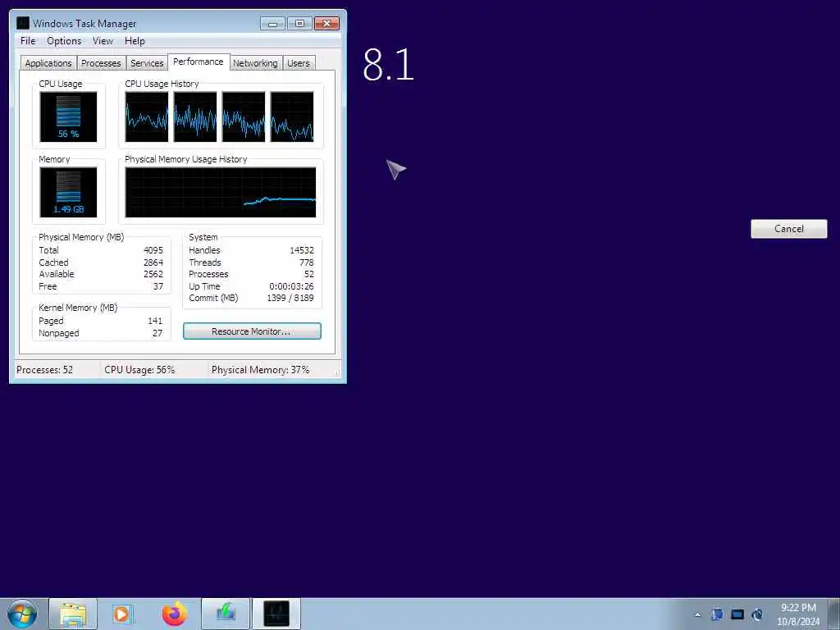The image size is (840, 630).
Task: Switch to the Services tab
Action: pos(147,63)
